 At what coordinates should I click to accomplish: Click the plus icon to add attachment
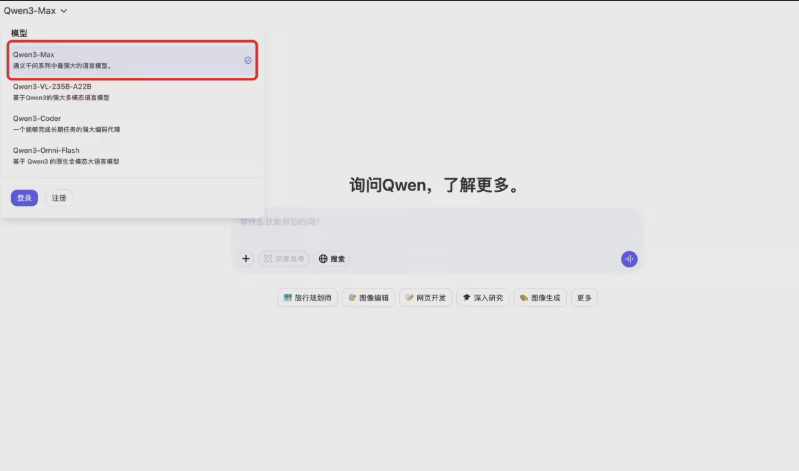246,259
